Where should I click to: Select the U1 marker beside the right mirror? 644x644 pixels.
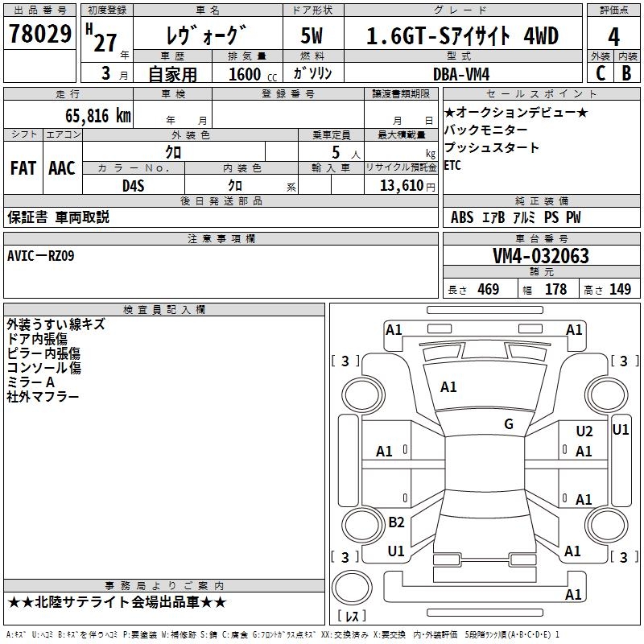point(620,430)
